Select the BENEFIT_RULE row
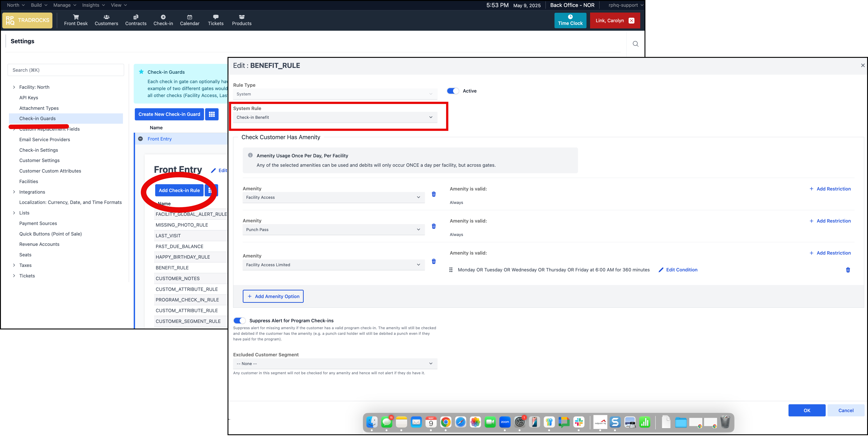Image resolution: width=868 pixels, height=437 pixels. pyautogui.click(x=191, y=268)
